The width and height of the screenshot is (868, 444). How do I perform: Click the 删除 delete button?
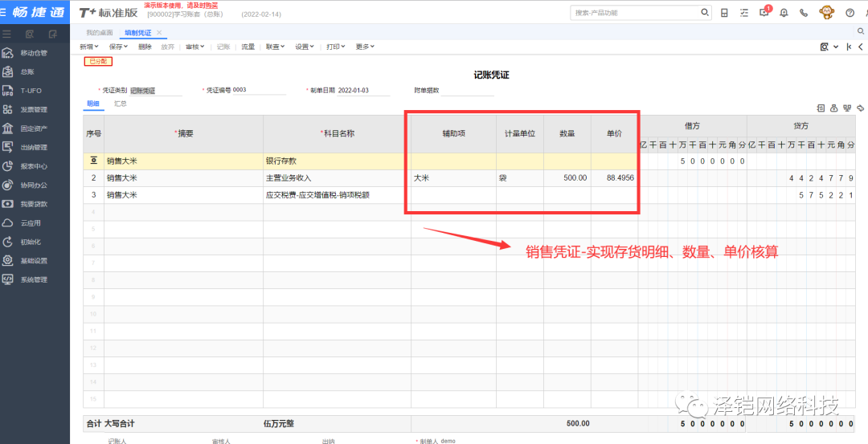pyautogui.click(x=145, y=47)
